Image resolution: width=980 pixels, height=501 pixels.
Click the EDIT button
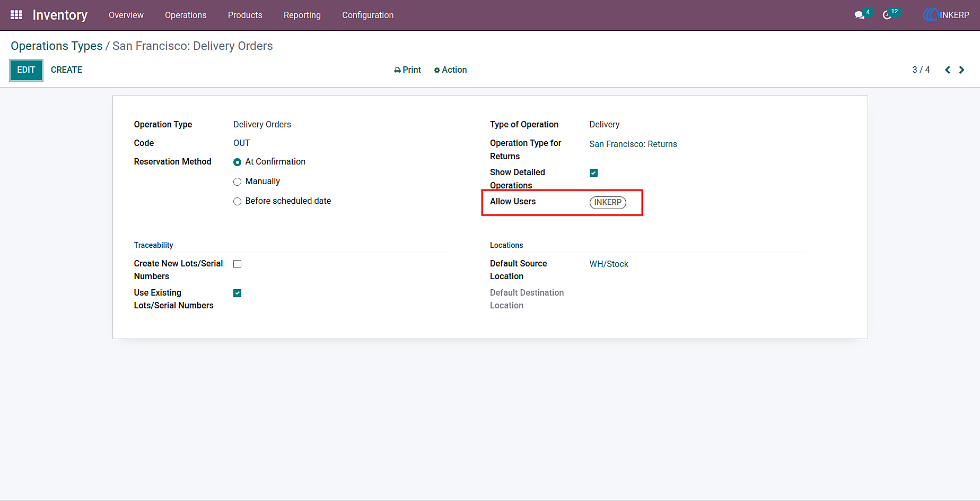point(26,70)
